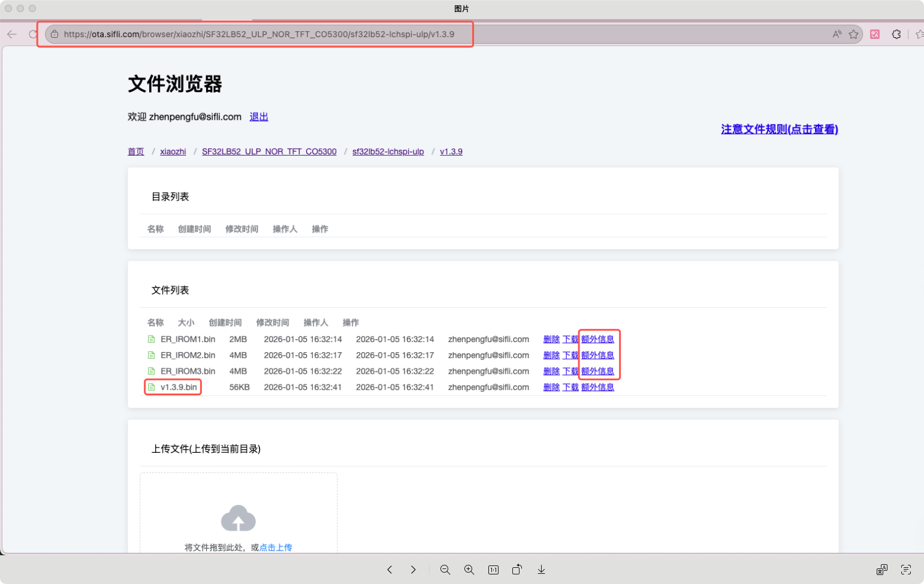Click 下载 for ER_IROM2.bin
This screenshot has height=584, width=924.
[x=570, y=355]
